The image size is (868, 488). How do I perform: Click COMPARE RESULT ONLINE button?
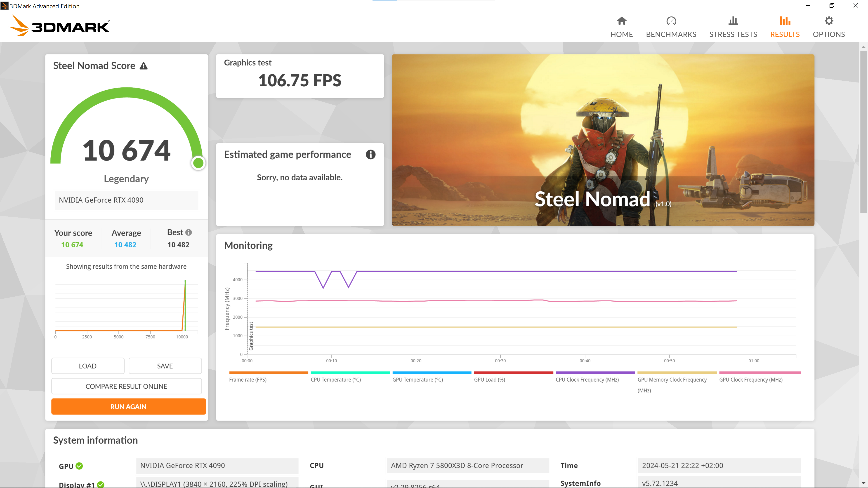click(x=126, y=386)
